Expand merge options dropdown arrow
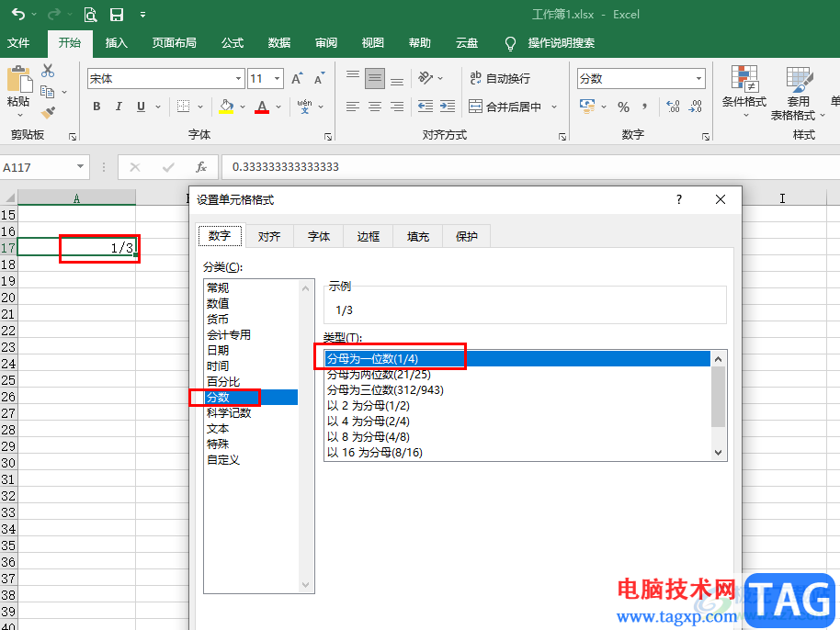840x630 pixels. pyautogui.click(x=554, y=107)
